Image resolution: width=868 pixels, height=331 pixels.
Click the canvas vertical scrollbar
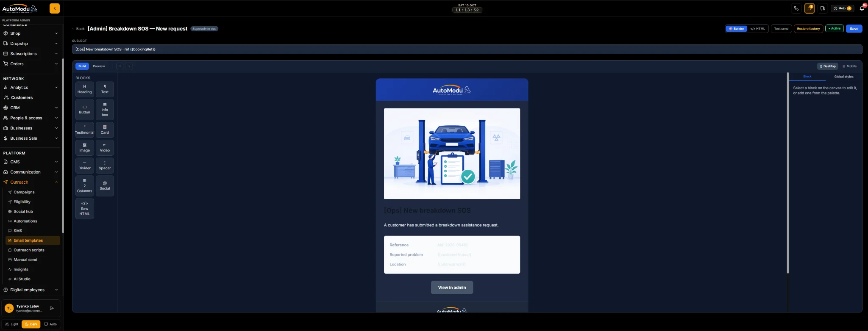tap(788, 174)
